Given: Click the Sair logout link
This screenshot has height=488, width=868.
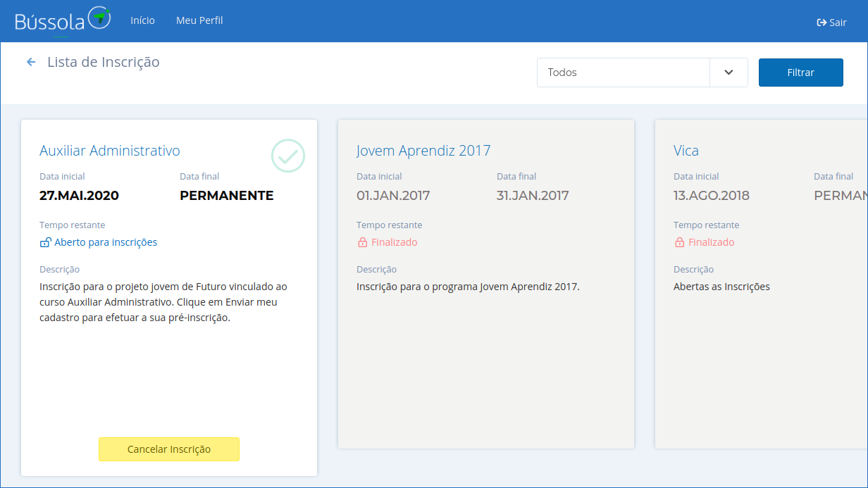Looking at the screenshot, I should pos(831,23).
